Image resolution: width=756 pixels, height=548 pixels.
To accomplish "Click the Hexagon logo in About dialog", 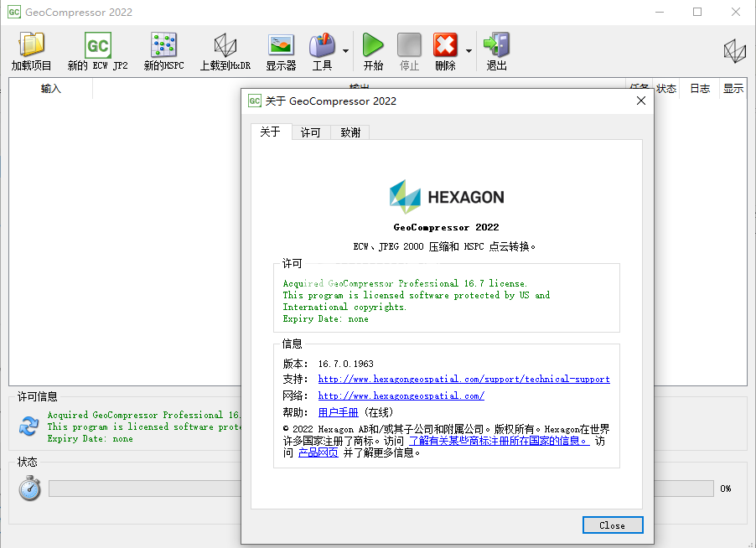I will coord(447,197).
